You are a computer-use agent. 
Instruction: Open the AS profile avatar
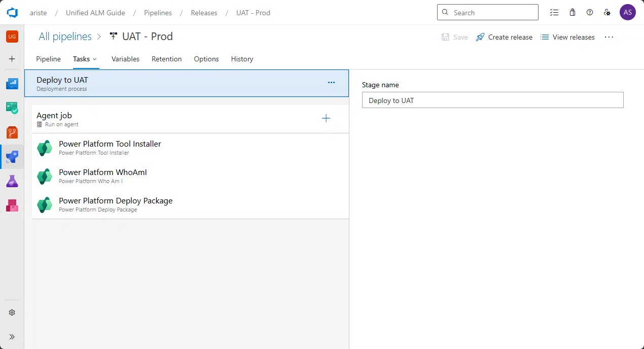[627, 12]
